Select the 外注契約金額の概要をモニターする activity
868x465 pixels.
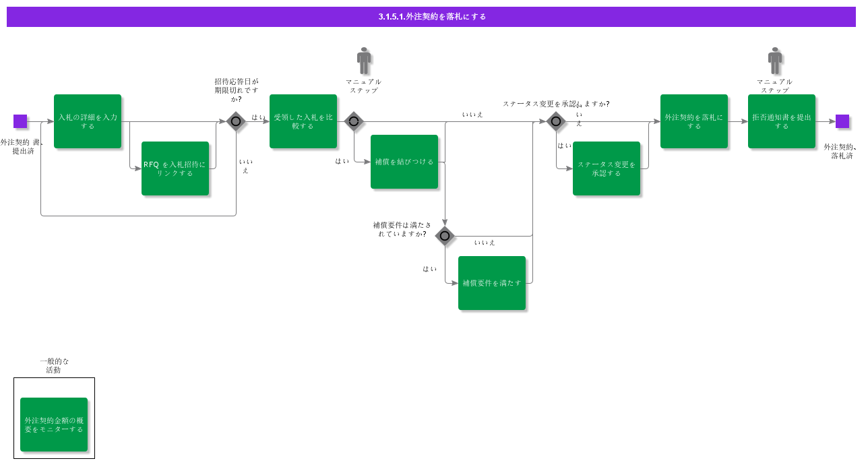pos(55,425)
